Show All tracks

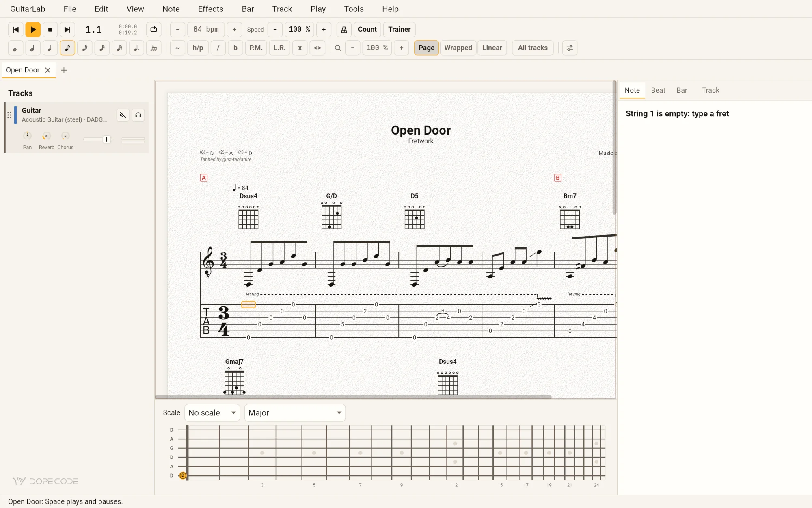[x=533, y=48]
